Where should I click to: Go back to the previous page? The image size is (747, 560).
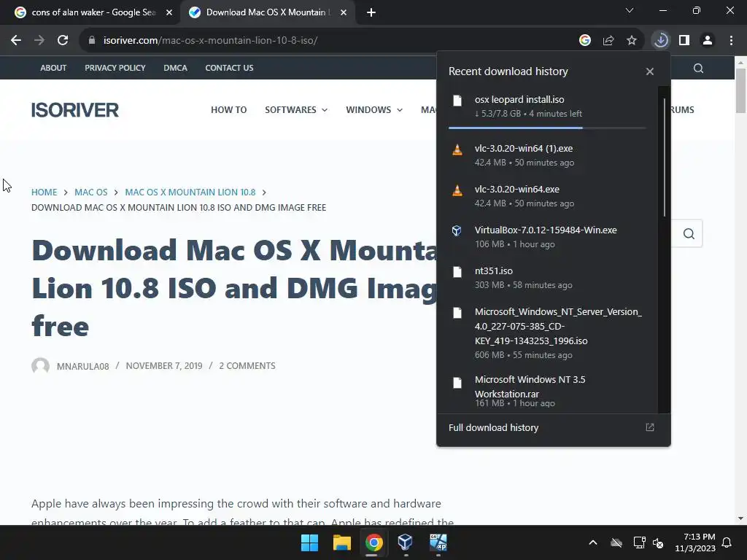(x=16, y=41)
